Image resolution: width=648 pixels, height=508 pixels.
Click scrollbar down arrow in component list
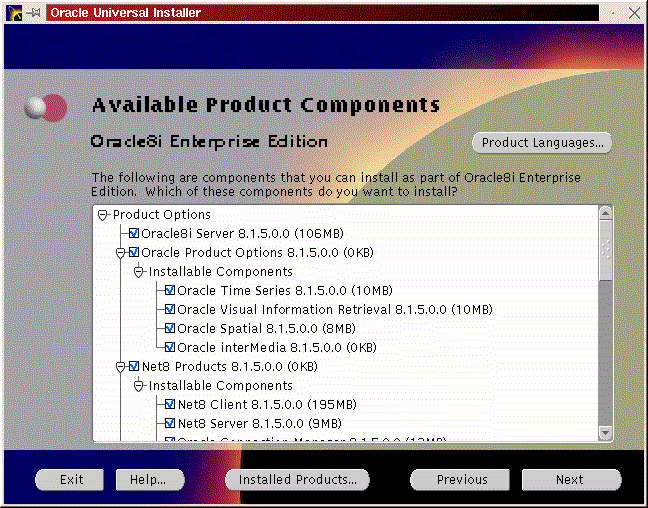tap(604, 433)
